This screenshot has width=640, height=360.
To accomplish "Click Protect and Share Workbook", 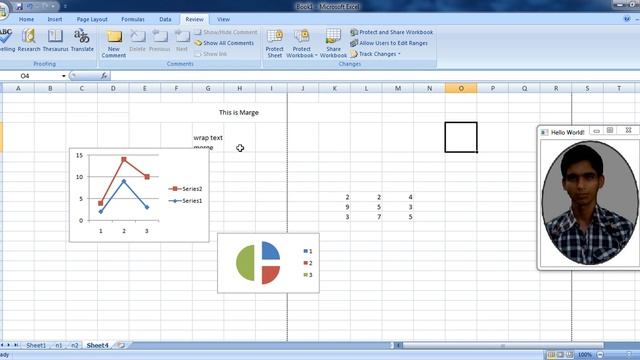I will [x=391, y=32].
